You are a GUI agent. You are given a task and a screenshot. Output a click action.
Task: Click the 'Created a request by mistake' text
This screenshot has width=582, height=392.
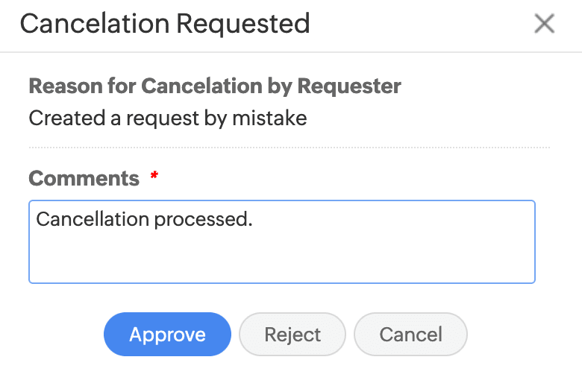168,118
